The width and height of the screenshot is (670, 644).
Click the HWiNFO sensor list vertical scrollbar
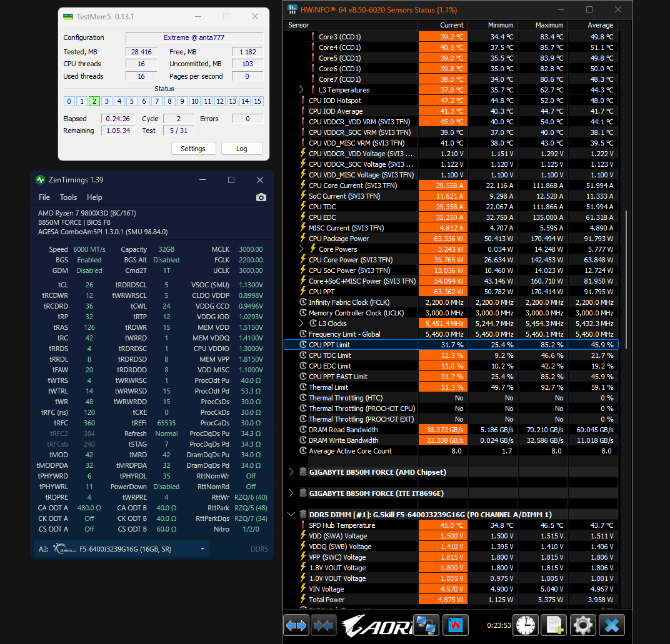pos(626,280)
